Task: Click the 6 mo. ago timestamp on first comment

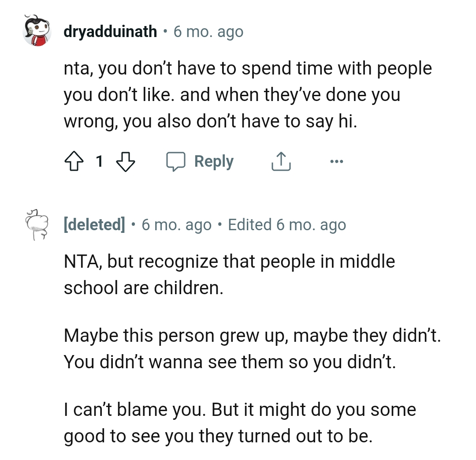Action: pyautogui.click(x=207, y=31)
